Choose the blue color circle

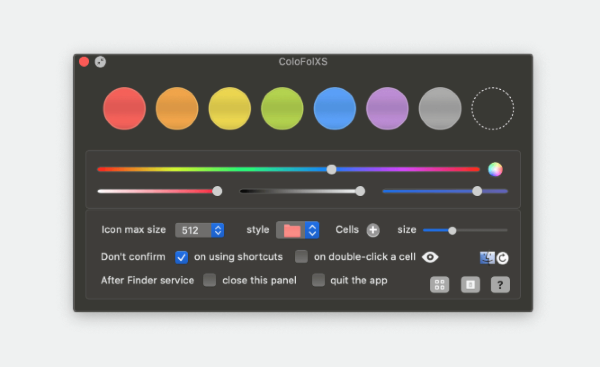[335, 108]
